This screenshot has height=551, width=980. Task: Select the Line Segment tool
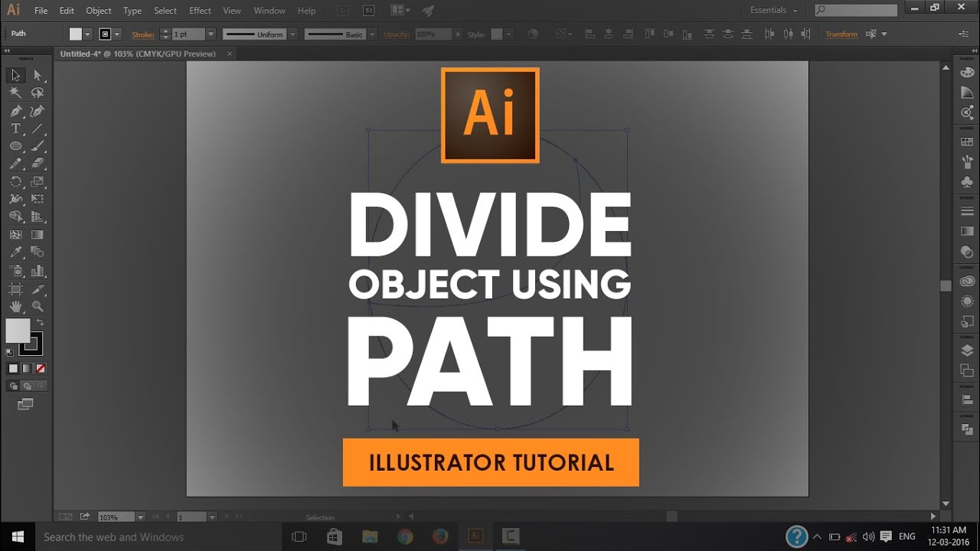pyautogui.click(x=38, y=129)
